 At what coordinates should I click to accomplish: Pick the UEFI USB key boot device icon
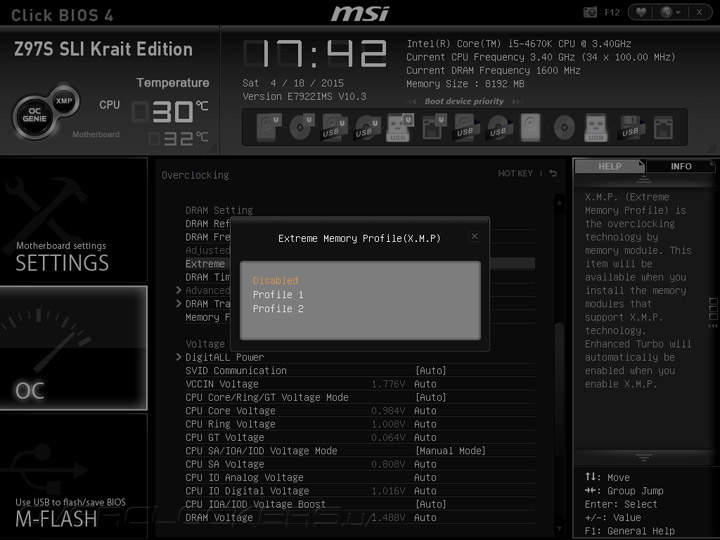tap(400, 127)
